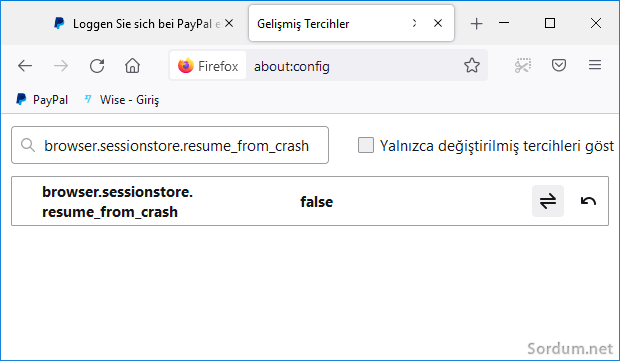Go back with the back arrow

[x=25, y=66]
